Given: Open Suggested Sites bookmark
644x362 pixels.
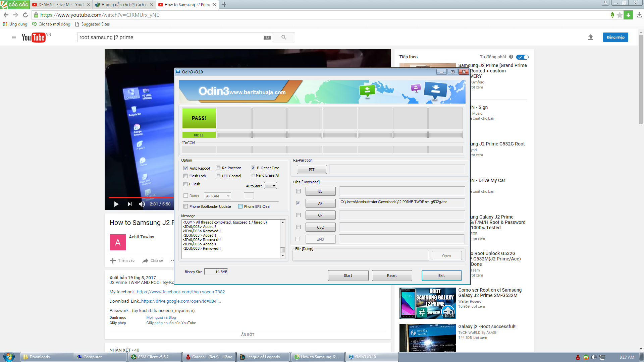Looking at the screenshot, I should coord(92,24).
